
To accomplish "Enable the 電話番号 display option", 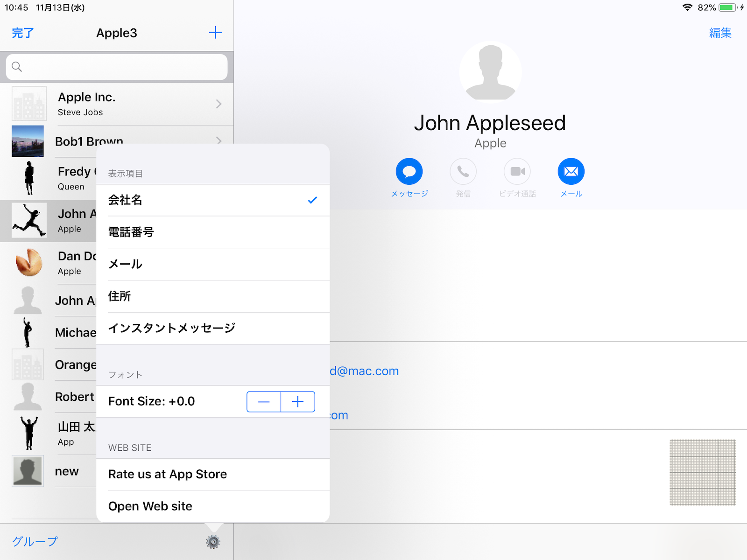I will 213,232.
